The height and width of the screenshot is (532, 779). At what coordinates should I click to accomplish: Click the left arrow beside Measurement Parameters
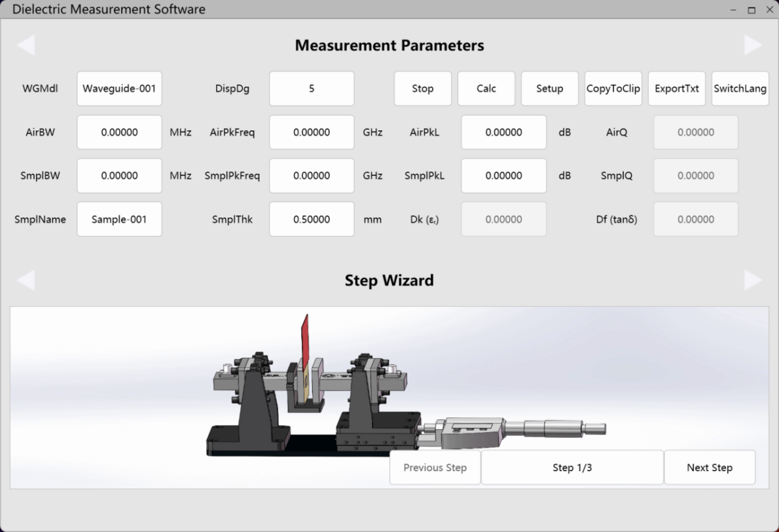[26, 45]
